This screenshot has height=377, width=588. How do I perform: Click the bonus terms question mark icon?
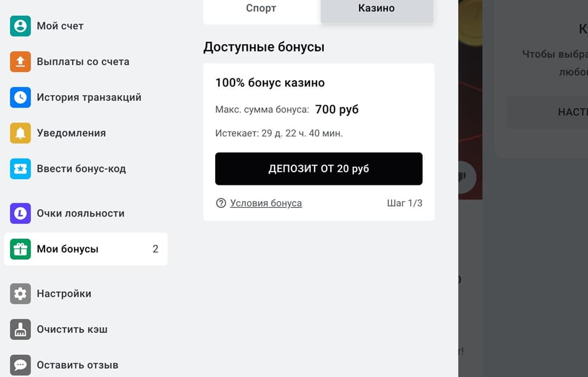click(x=221, y=203)
